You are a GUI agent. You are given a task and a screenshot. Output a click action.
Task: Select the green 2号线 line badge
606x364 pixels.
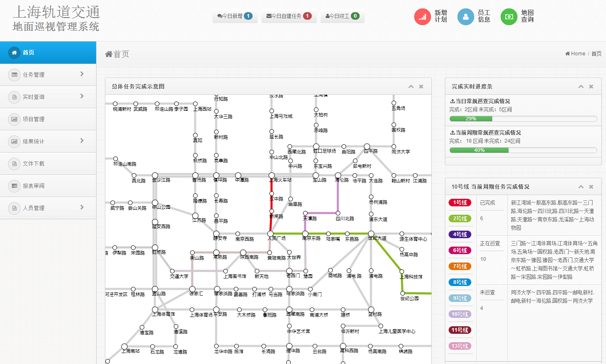point(460,218)
